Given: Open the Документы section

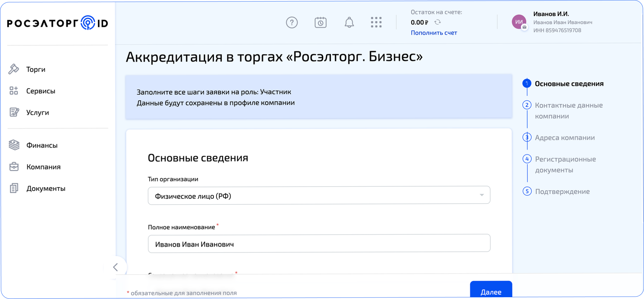Looking at the screenshot, I should (46, 188).
